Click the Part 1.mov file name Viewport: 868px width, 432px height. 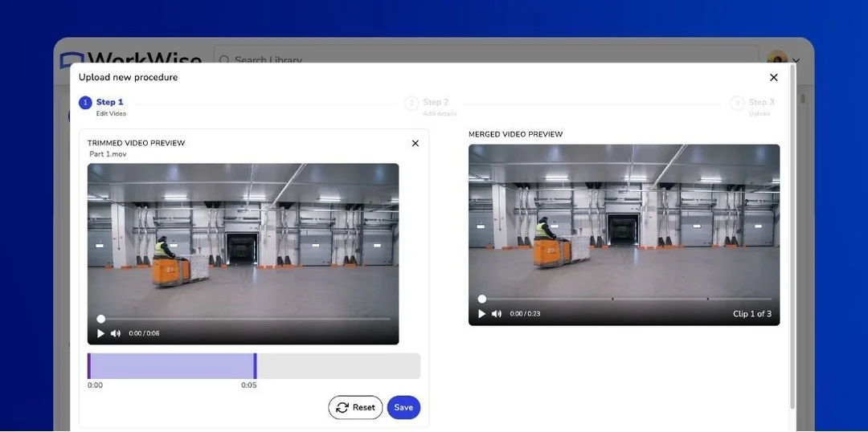108,154
